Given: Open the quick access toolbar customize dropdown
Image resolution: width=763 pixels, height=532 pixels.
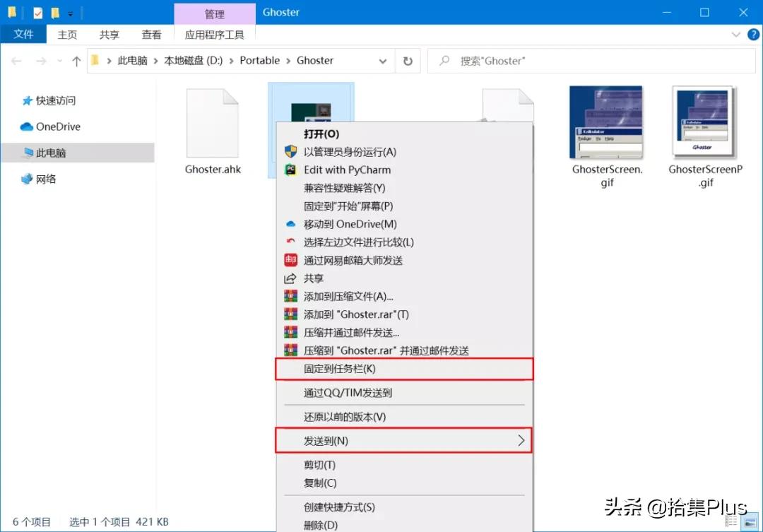Looking at the screenshot, I should click(x=69, y=12).
